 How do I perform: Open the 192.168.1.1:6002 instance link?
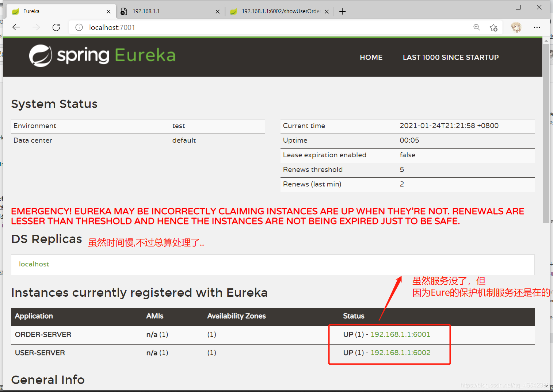400,353
